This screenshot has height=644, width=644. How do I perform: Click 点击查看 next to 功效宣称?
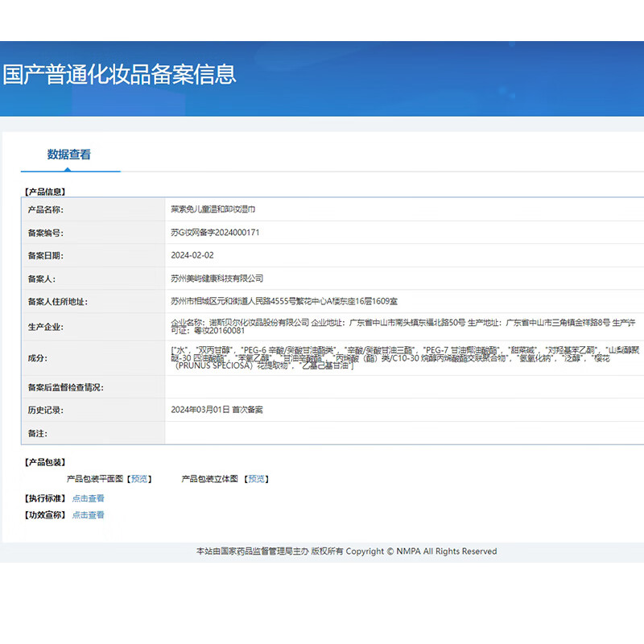(88, 514)
